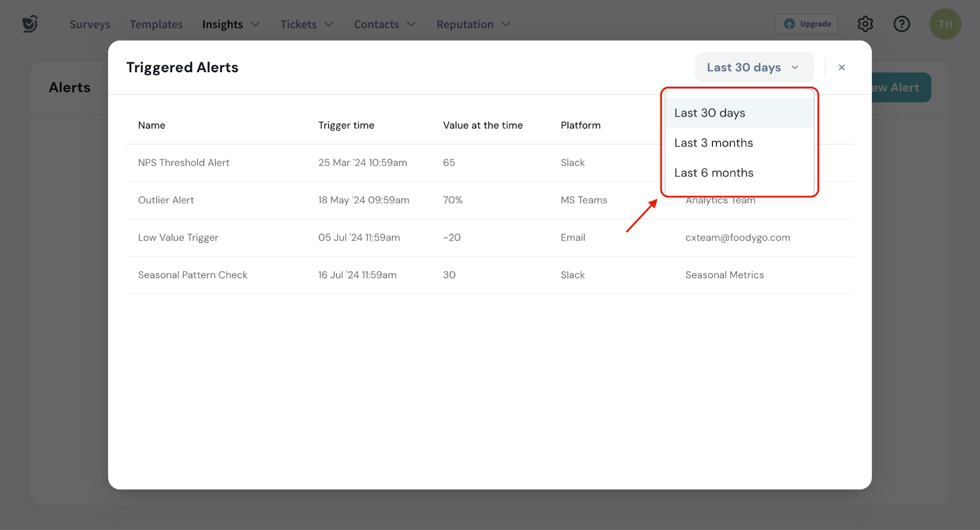Open the Templates tab
This screenshot has height=530, width=980.
(x=156, y=24)
